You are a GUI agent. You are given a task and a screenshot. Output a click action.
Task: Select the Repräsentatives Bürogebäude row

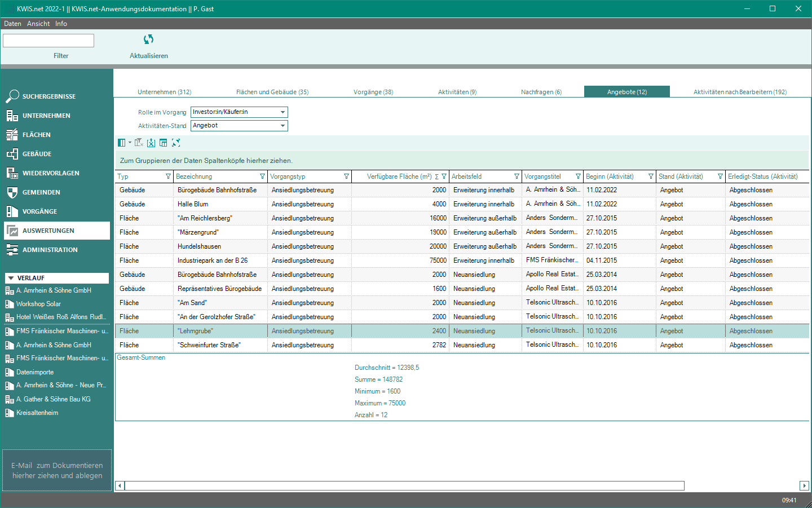462,289
